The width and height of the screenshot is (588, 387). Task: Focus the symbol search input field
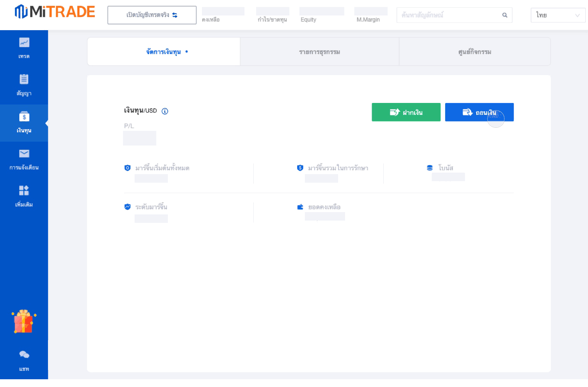pyautogui.click(x=449, y=15)
